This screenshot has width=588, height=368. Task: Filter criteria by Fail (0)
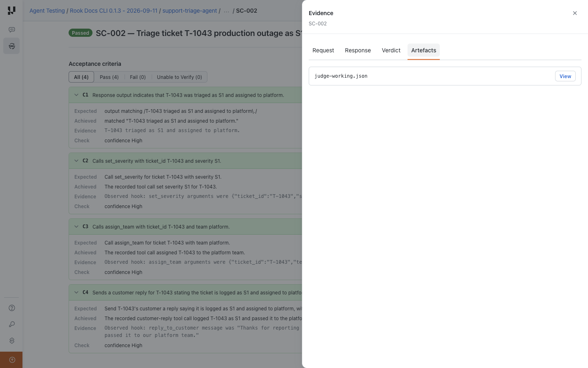pos(138,77)
